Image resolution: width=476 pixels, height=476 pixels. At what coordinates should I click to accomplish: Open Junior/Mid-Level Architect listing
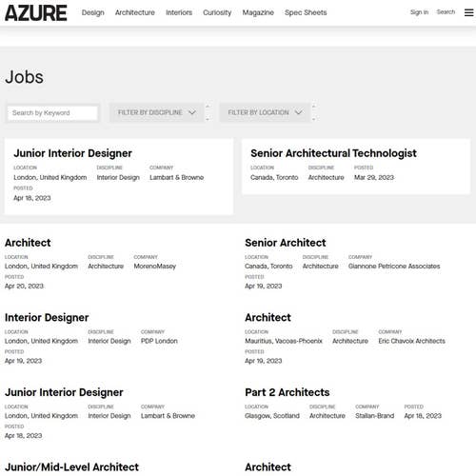click(71, 467)
